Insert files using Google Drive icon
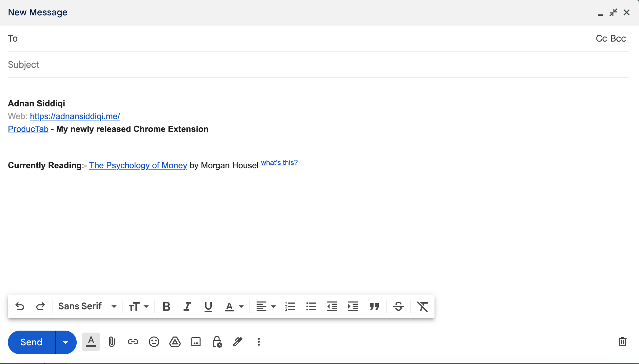 (175, 342)
